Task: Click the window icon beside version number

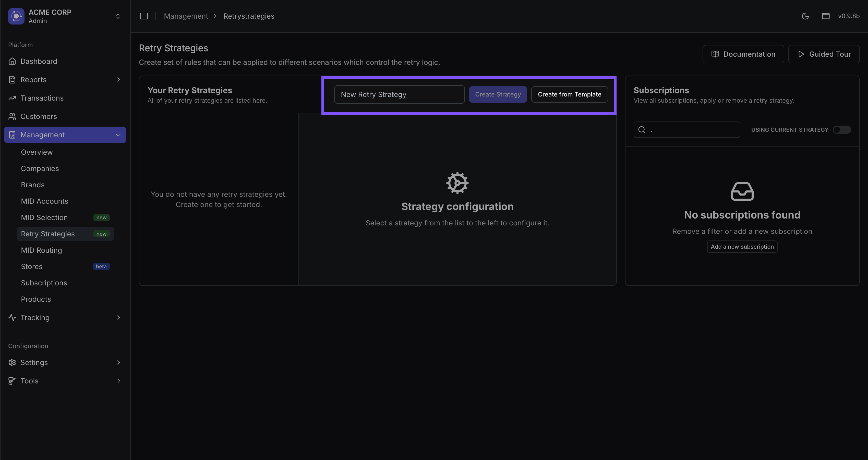Action: (x=826, y=16)
